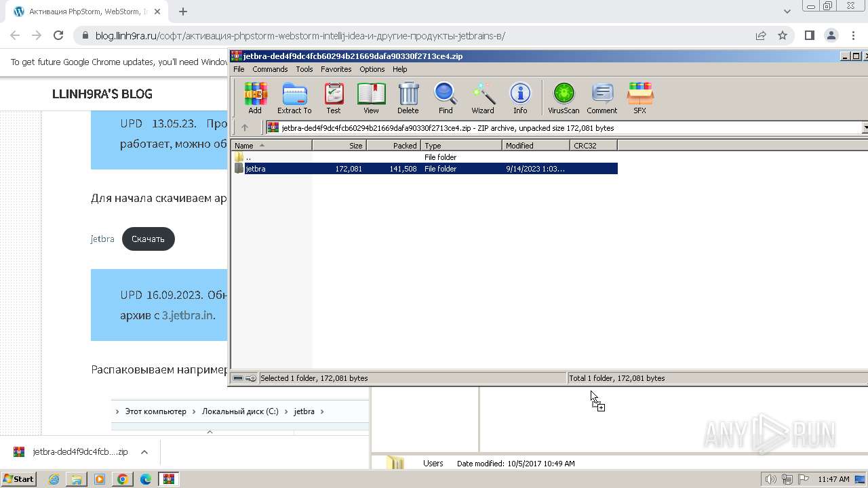
Task: Open the Help menu in WinRAR
Action: [400, 69]
